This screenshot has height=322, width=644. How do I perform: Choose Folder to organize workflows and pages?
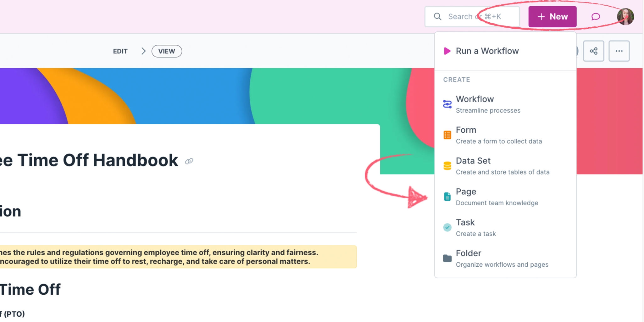pyautogui.click(x=505, y=258)
